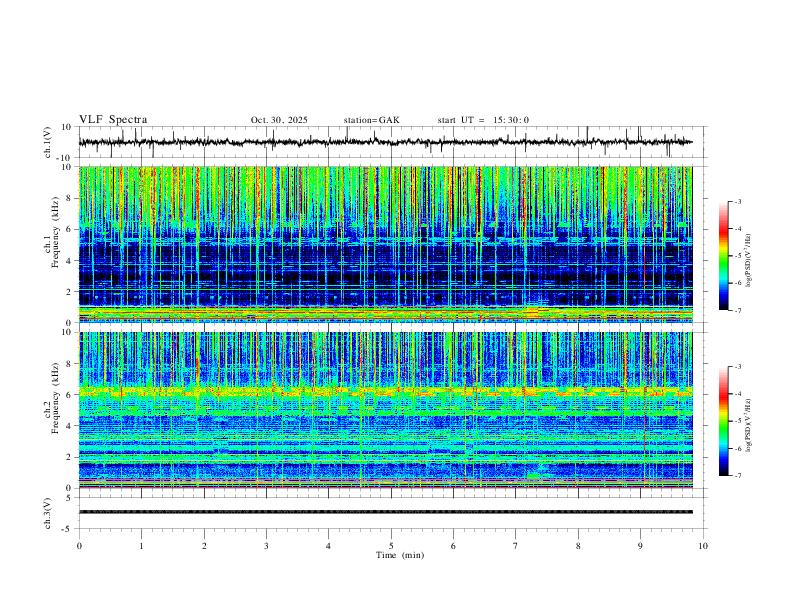Click the ch.2 spectrogram panel
792x612 pixels.
point(385,410)
